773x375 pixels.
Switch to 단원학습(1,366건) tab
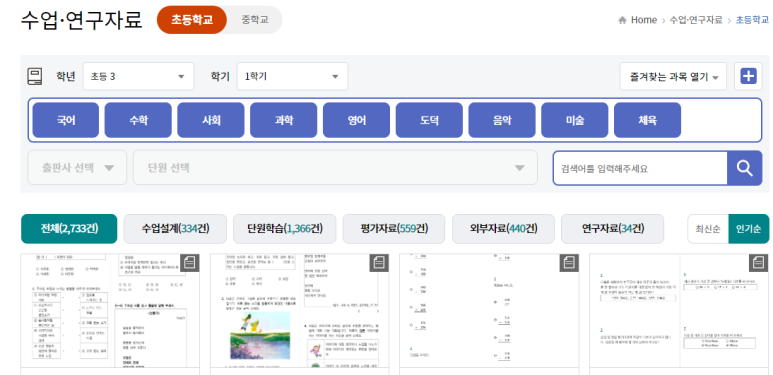point(284,229)
